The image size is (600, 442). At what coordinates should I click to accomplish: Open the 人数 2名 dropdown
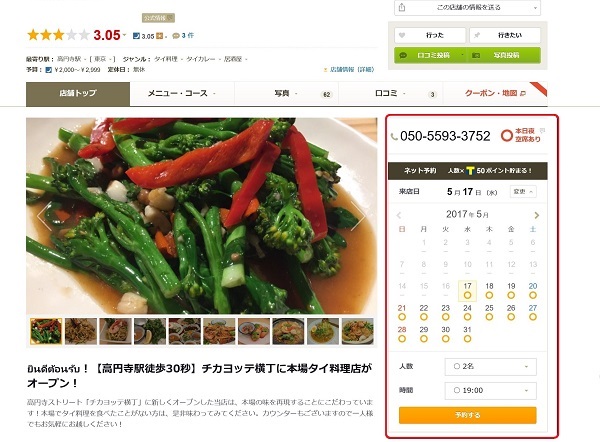[491, 367]
